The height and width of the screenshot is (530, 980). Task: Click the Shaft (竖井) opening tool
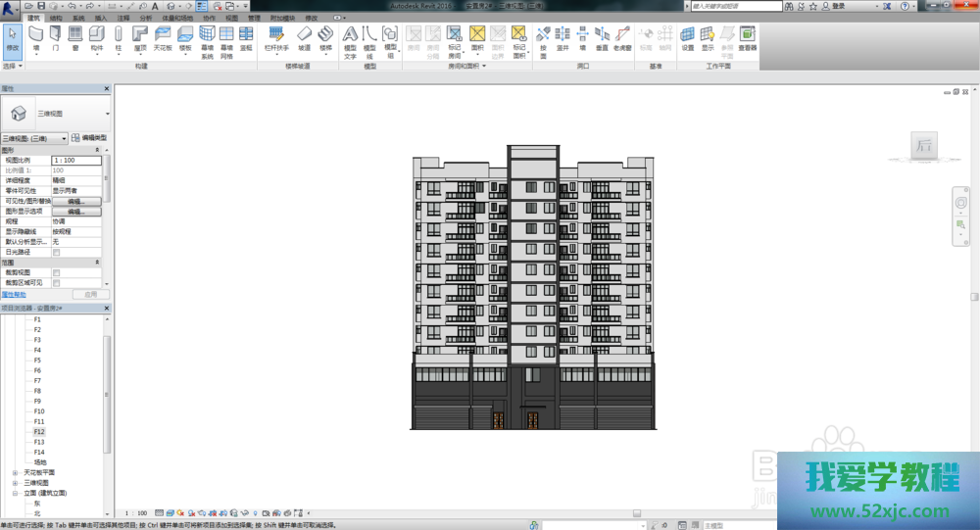(x=563, y=37)
